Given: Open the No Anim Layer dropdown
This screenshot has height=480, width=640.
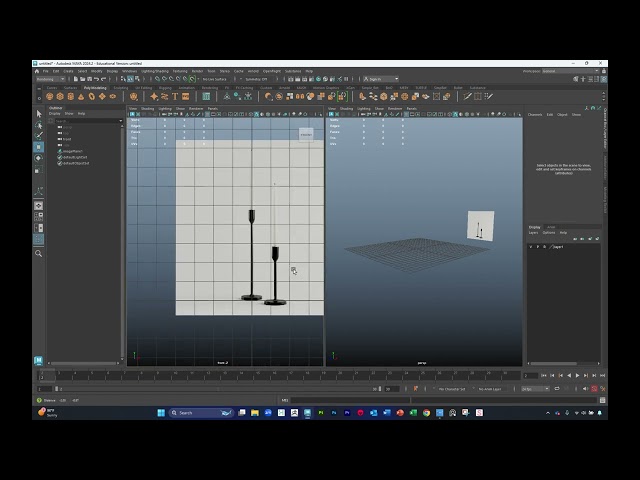Looking at the screenshot, I should point(490,389).
